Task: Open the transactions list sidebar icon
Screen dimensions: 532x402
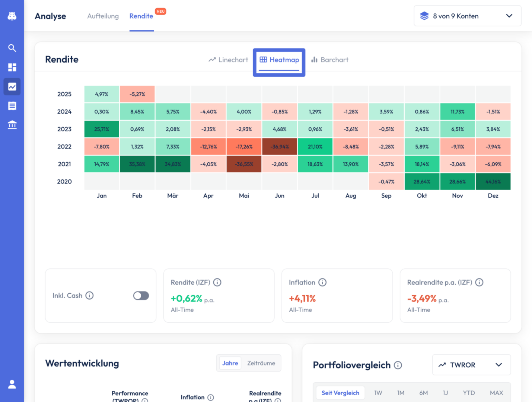Action: [x=12, y=106]
